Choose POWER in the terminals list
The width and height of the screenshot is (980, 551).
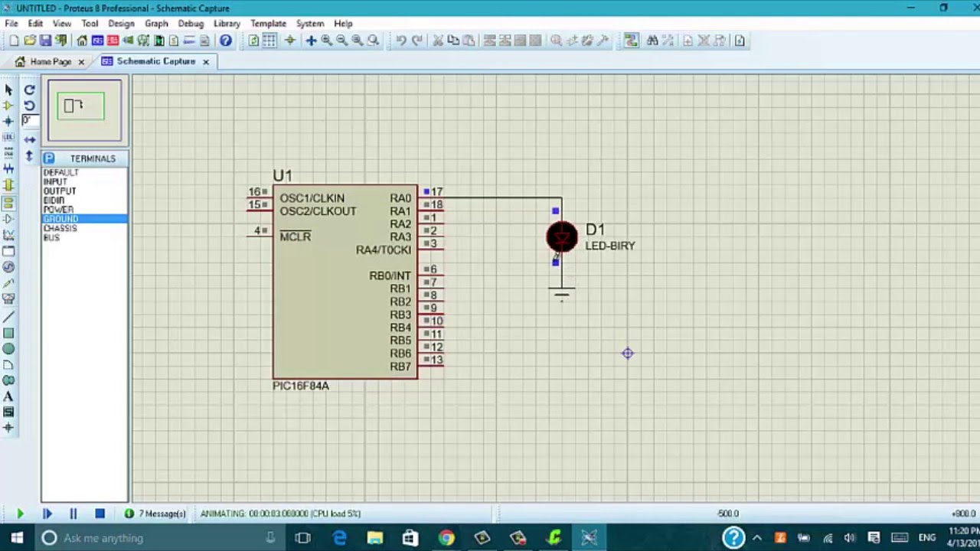[x=58, y=210]
